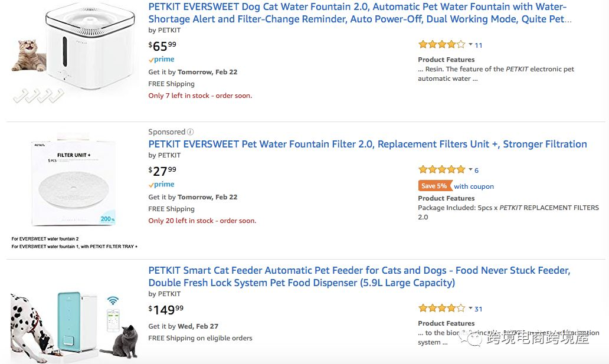
Task: Click the star rating of the water fountain
Action: tap(441, 45)
